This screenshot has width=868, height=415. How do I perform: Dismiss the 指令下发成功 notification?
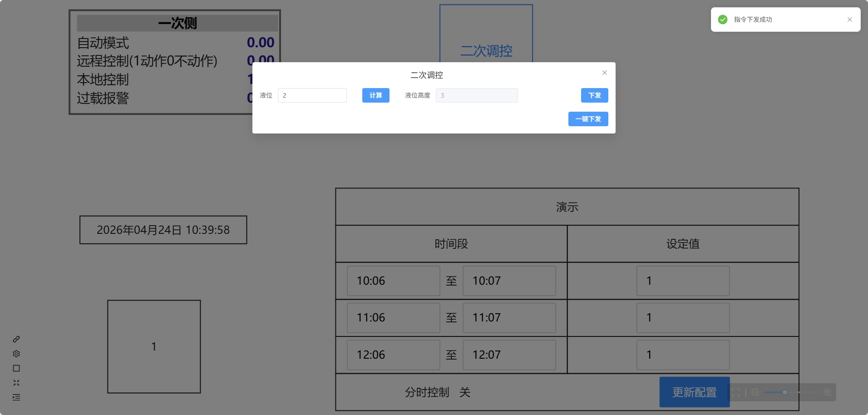(x=850, y=20)
